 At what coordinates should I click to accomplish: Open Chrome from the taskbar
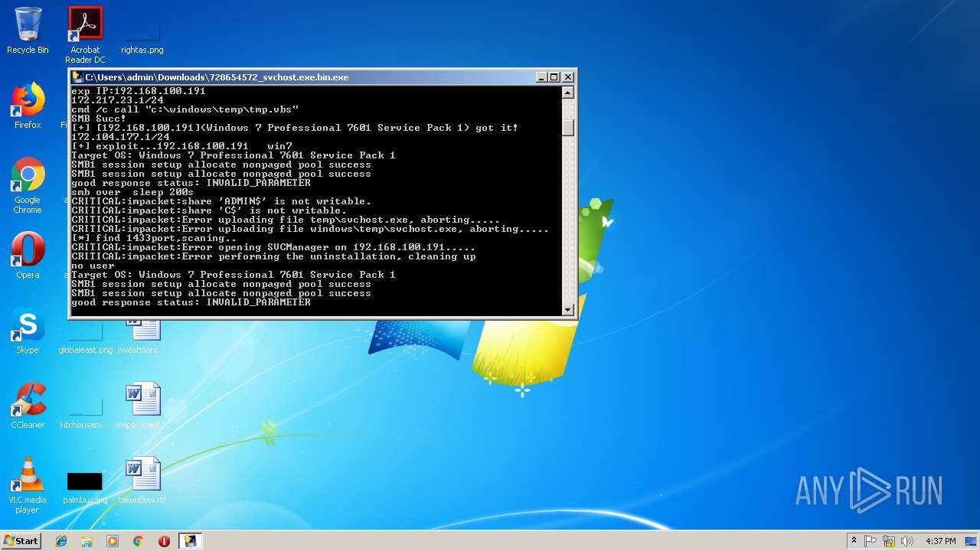tap(138, 541)
